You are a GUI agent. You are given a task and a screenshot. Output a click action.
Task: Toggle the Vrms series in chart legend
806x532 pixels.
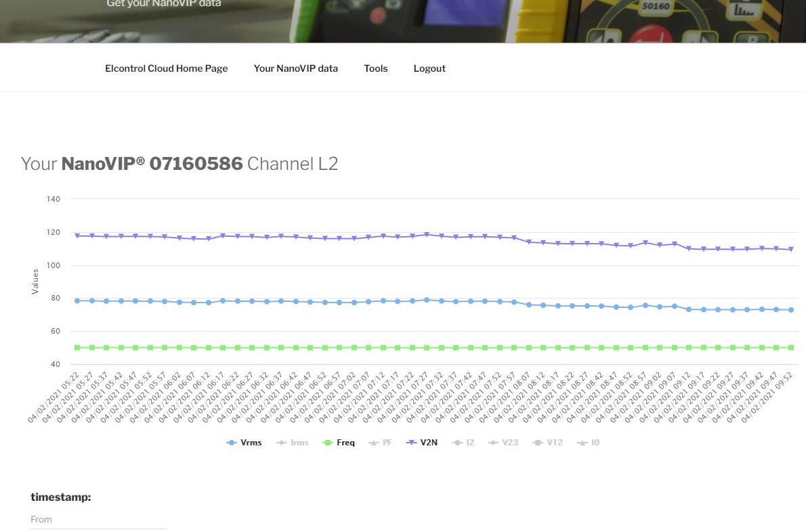click(x=244, y=443)
